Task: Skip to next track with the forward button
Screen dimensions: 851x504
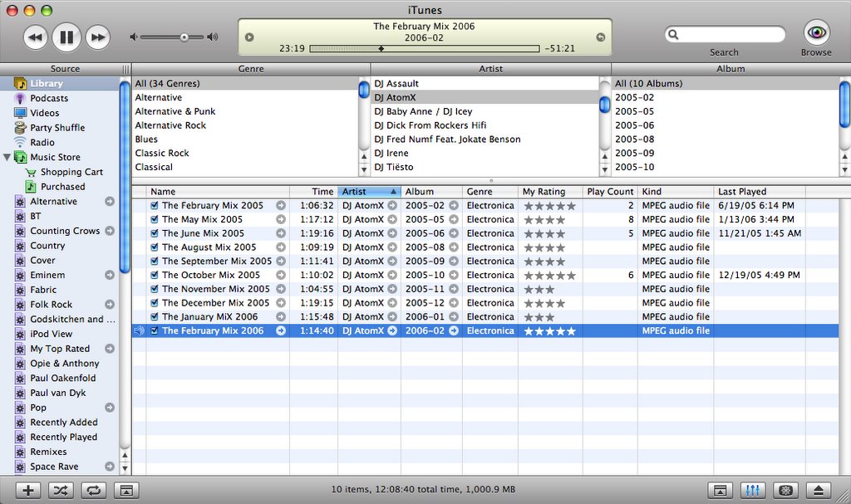Action: tap(98, 37)
